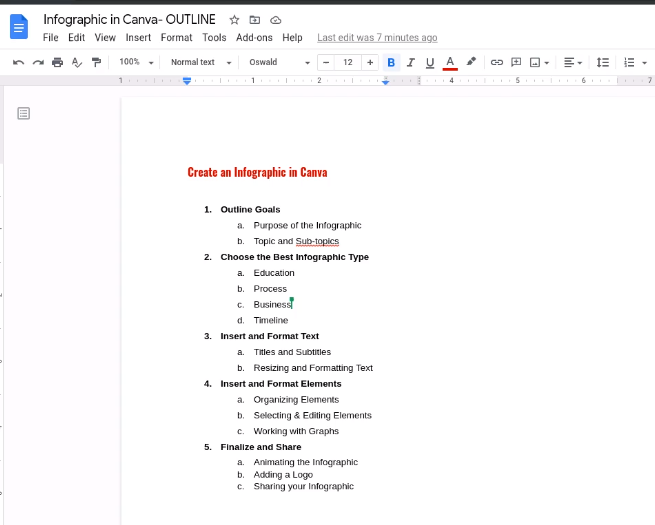Screen dimensions: 655x525
Task: Add a comment with toolbar icon
Action: click(x=516, y=62)
